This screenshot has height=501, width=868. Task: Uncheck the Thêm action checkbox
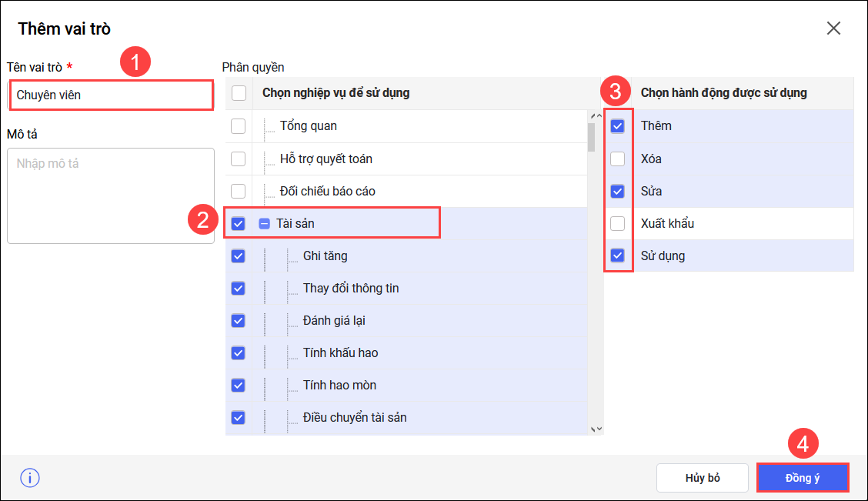[x=617, y=126]
